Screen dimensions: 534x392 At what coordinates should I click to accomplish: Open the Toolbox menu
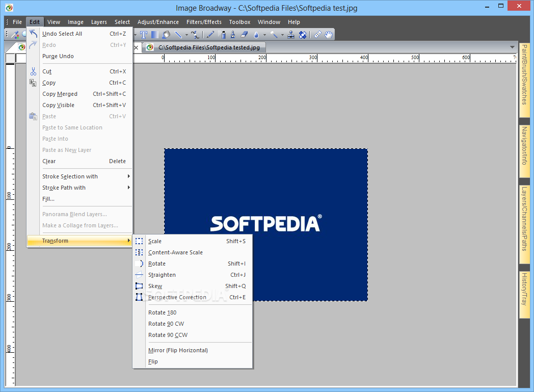240,22
